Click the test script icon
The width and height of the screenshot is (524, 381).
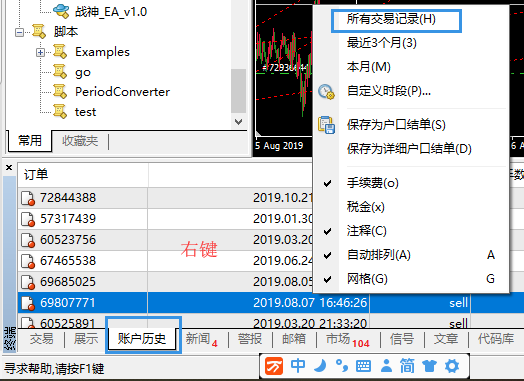coord(60,111)
